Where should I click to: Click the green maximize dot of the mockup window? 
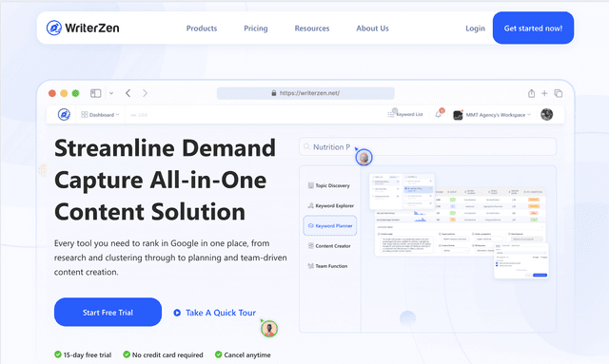[76, 93]
